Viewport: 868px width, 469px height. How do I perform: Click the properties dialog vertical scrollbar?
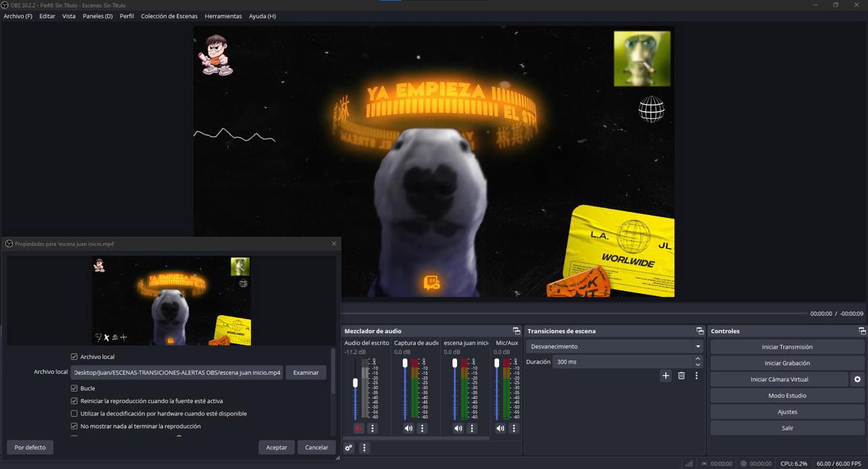(x=333, y=371)
